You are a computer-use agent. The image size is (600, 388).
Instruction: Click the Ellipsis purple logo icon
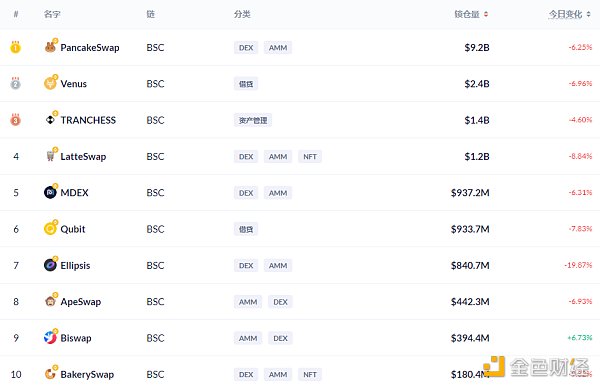[50, 265]
